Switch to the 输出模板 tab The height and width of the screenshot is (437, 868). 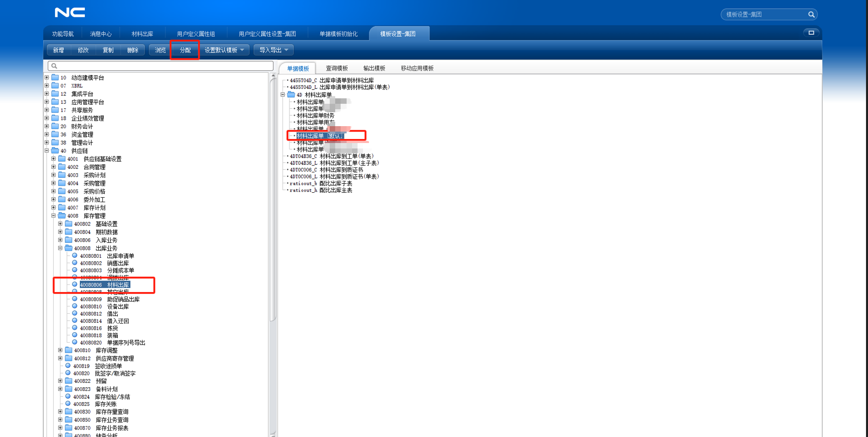point(374,69)
